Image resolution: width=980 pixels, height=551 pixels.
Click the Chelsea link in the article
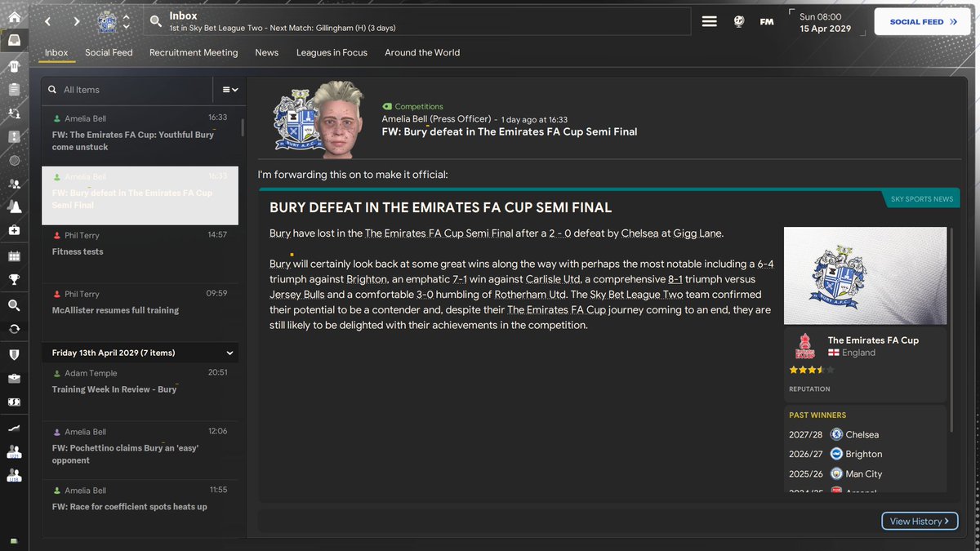pos(639,233)
